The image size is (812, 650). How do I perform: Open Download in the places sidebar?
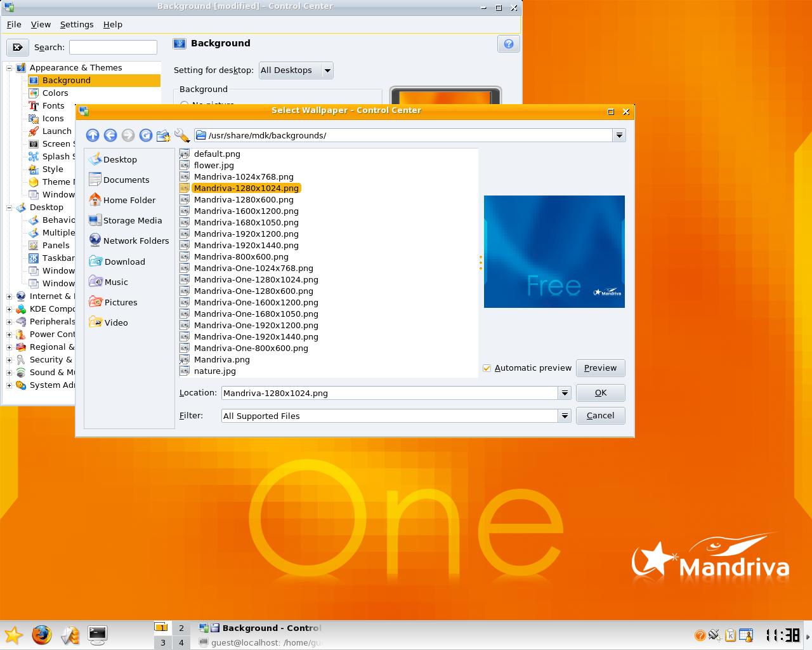coord(117,262)
